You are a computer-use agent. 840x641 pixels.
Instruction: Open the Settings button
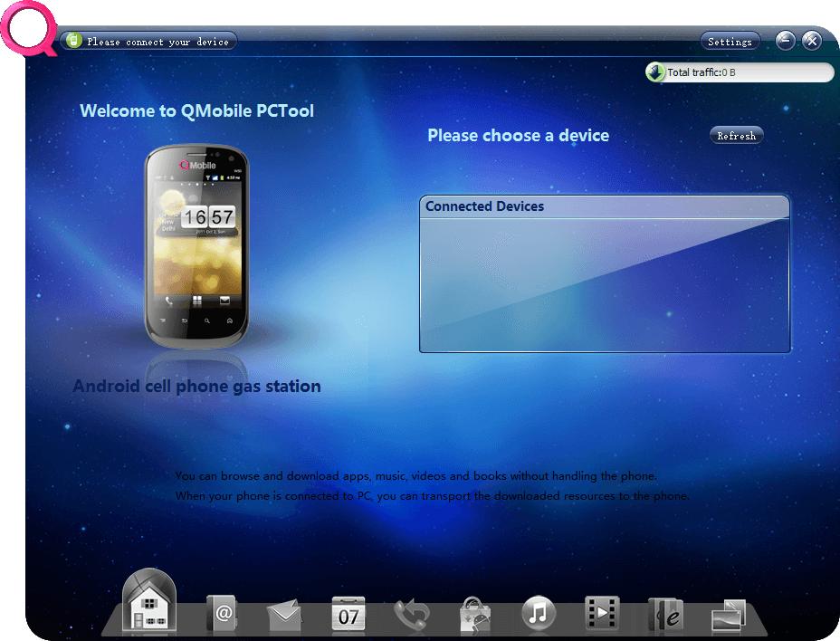click(730, 42)
